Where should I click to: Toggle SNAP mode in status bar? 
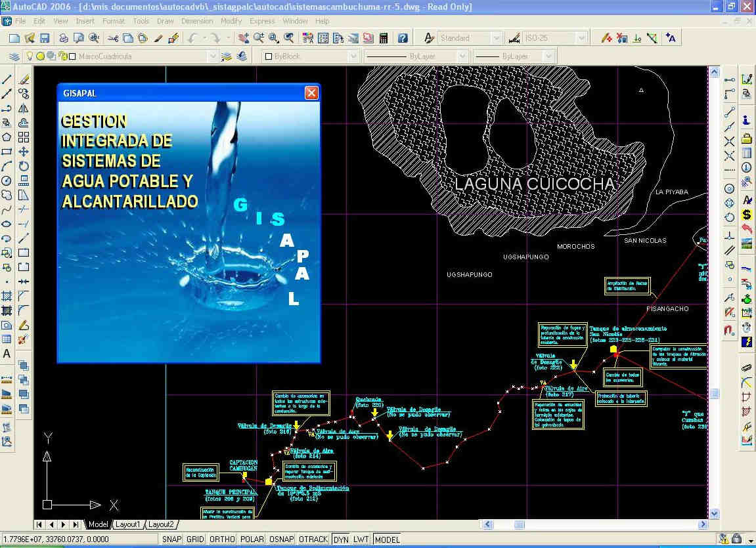pyautogui.click(x=172, y=539)
